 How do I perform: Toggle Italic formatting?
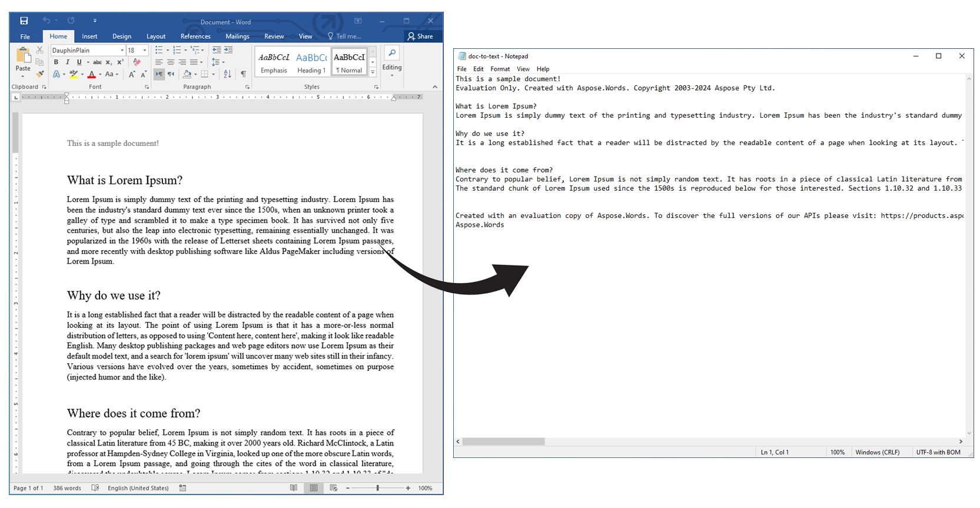coord(67,62)
